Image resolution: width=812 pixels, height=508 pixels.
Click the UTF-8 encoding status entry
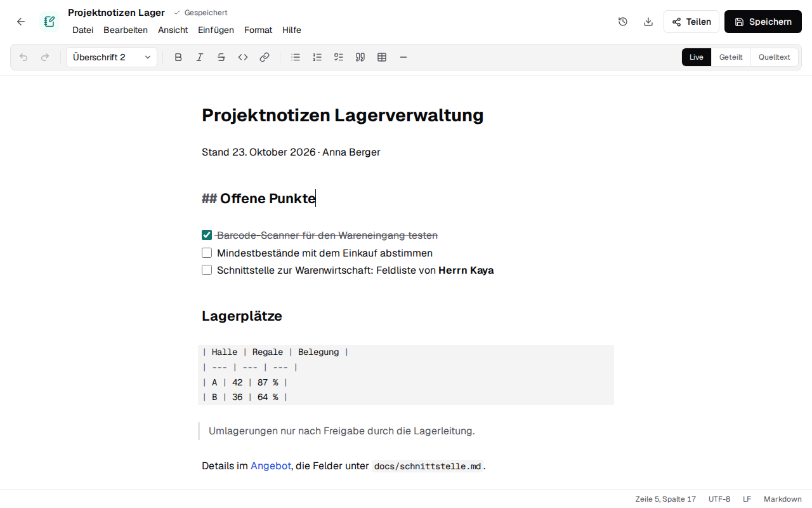719,499
